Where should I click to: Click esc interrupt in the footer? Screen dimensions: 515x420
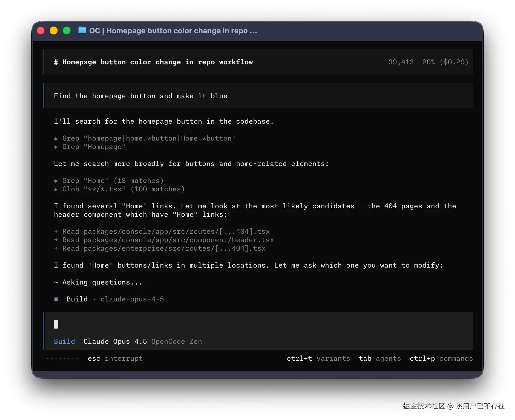[115, 358]
